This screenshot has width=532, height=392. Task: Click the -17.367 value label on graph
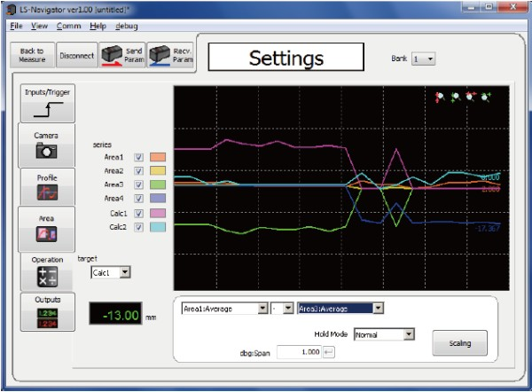tap(488, 228)
